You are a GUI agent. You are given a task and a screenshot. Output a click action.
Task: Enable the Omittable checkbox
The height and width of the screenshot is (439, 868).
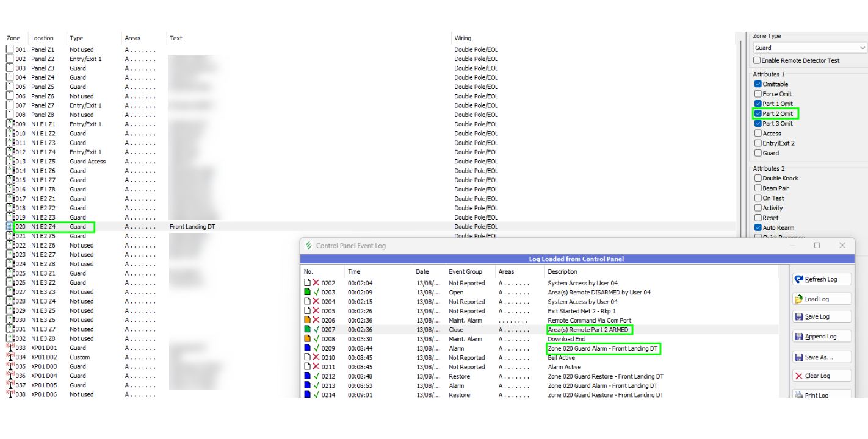pyautogui.click(x=757, y=84)
